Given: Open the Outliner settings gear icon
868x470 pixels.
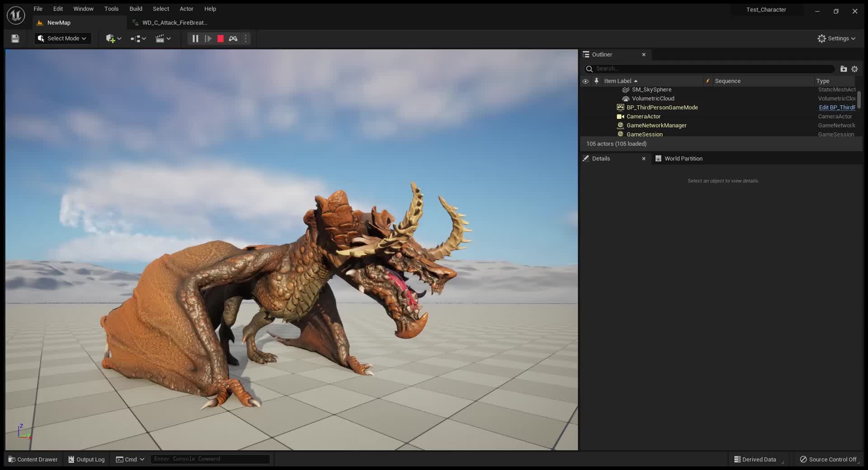Looking at the screenshot, I should tap(854, 69).
